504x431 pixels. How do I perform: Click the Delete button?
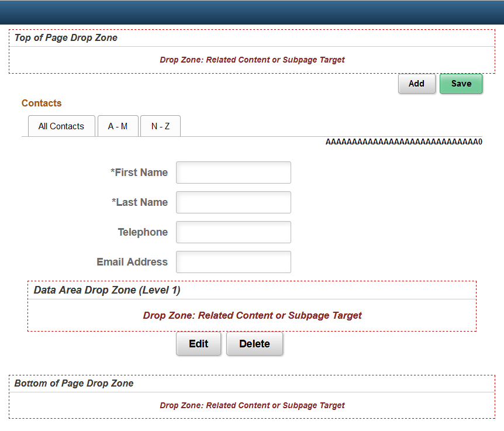pyautogui.click(x=254, y=343)
